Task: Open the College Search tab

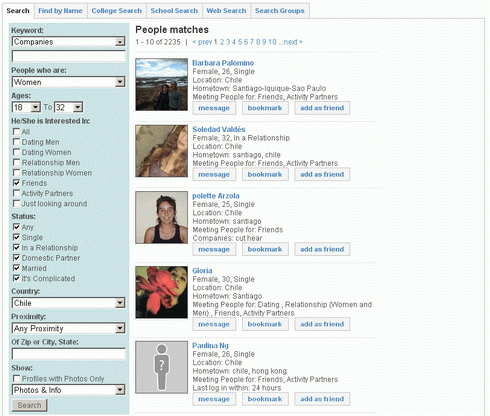Action: tap(117, 11)
